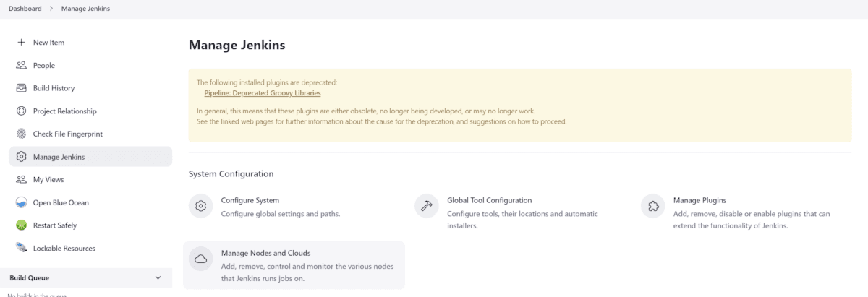Click the Manage Nodes and Clouds cloud icon
868x297 pixels.
[201, 259]
